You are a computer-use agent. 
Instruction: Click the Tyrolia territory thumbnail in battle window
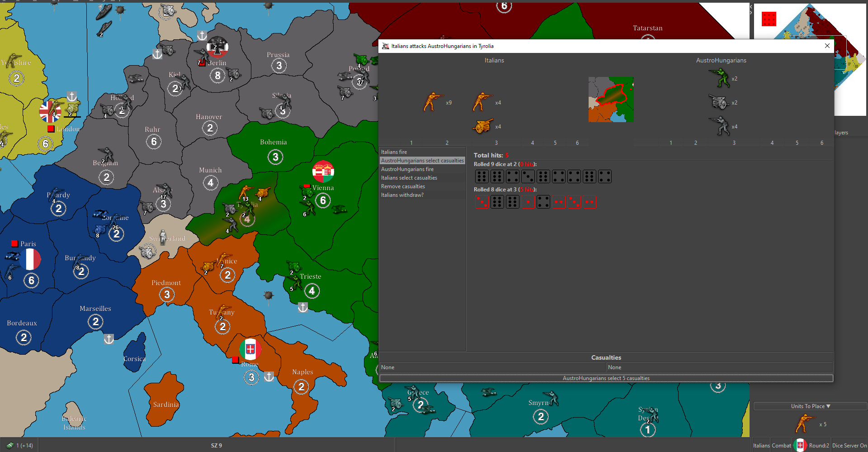point(611,100)
